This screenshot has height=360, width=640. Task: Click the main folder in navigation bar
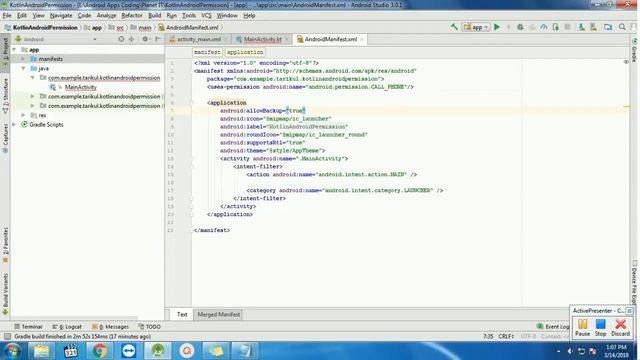[x=141, y=28]
